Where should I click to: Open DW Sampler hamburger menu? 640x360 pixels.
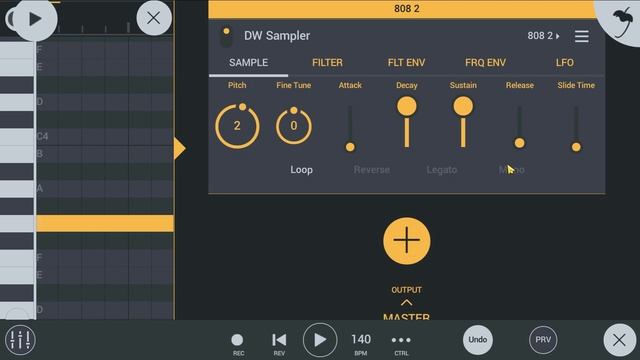582,36
